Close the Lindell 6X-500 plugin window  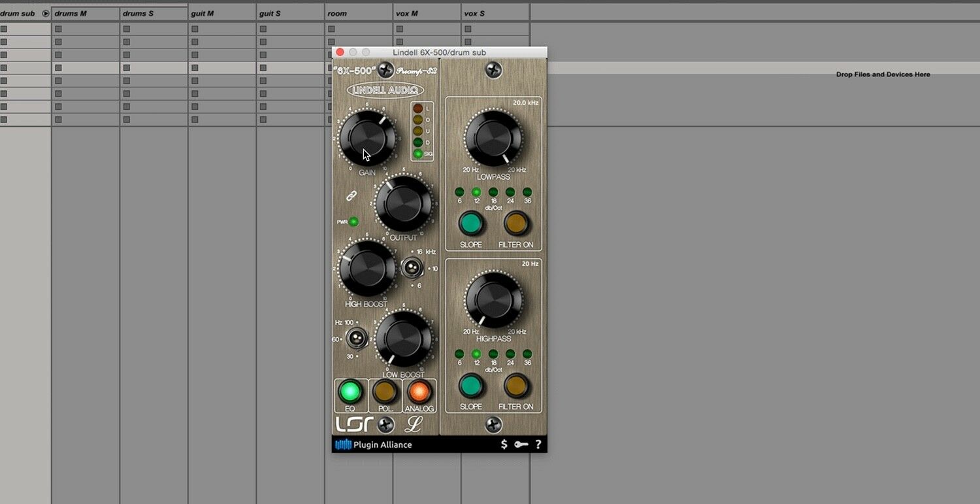[340, 52]
